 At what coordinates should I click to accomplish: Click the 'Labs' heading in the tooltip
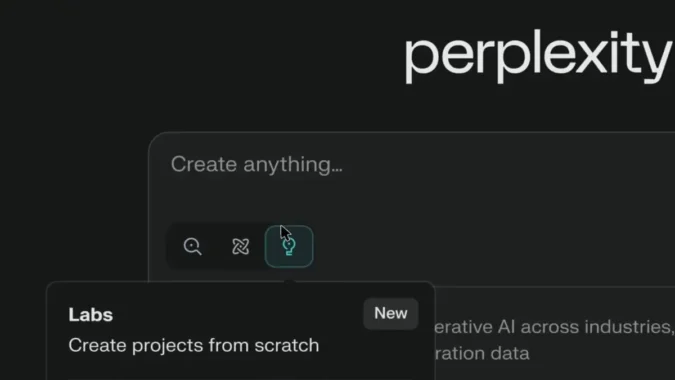point(90,315)
